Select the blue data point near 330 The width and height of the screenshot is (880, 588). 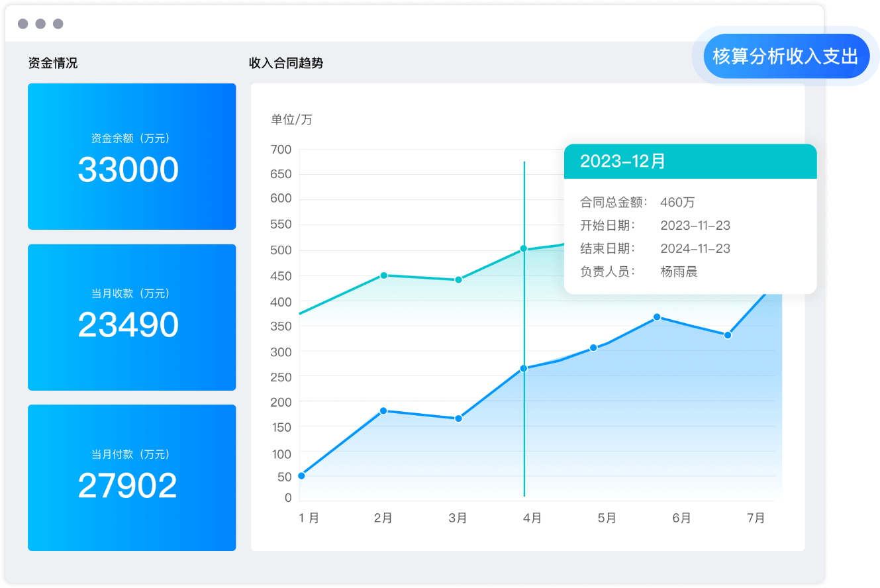pyautogui.click(x=728, y=335)
